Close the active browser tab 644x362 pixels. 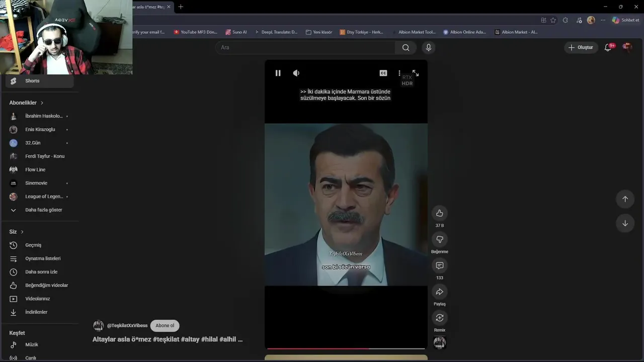click(169, 7)
